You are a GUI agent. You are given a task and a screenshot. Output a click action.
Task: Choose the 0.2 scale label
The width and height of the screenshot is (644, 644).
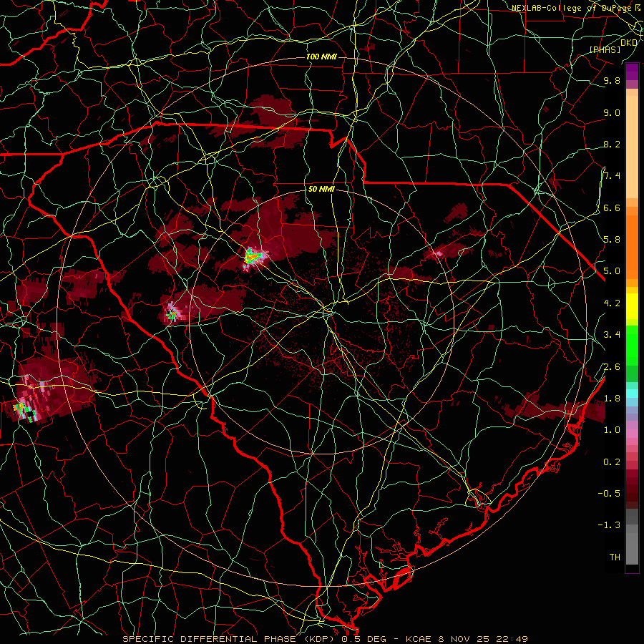pos(612,462)
